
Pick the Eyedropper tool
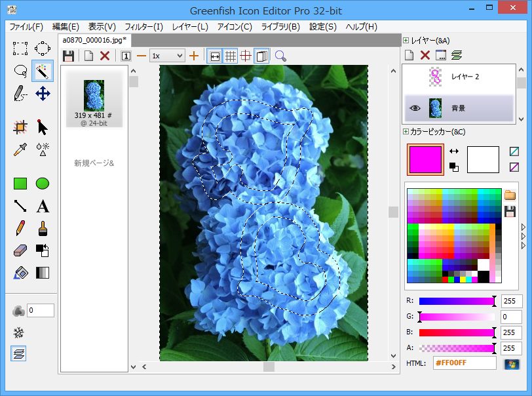pyautogui.click(x=20, y=149)
